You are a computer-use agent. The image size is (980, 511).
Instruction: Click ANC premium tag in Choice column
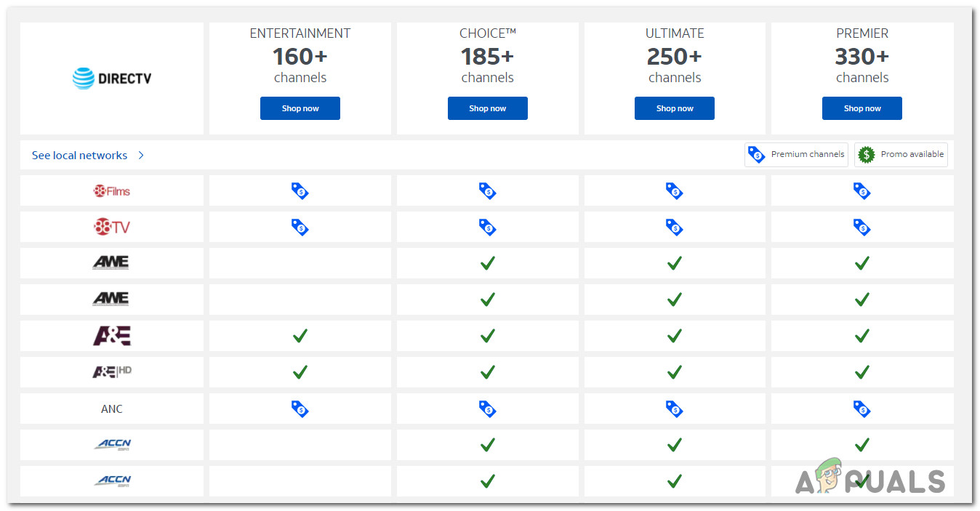(x=487, y=409)
